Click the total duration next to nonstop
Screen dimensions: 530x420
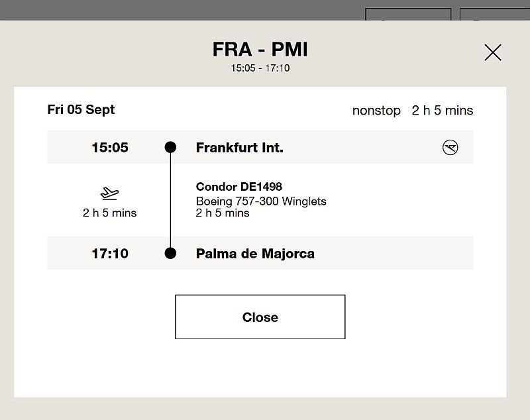(443, 111)
